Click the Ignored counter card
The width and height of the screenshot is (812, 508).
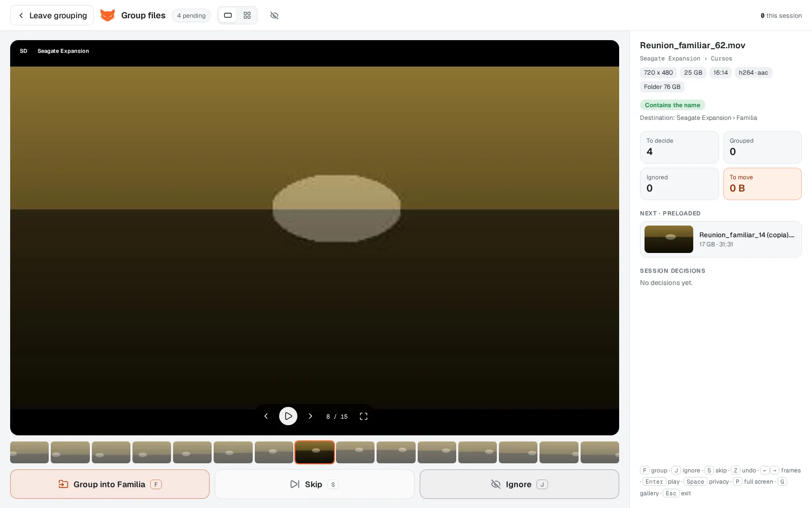679,184
